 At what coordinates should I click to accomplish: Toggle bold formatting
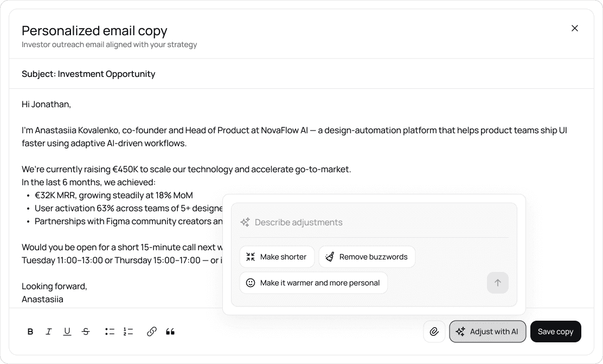pos(30,331)
